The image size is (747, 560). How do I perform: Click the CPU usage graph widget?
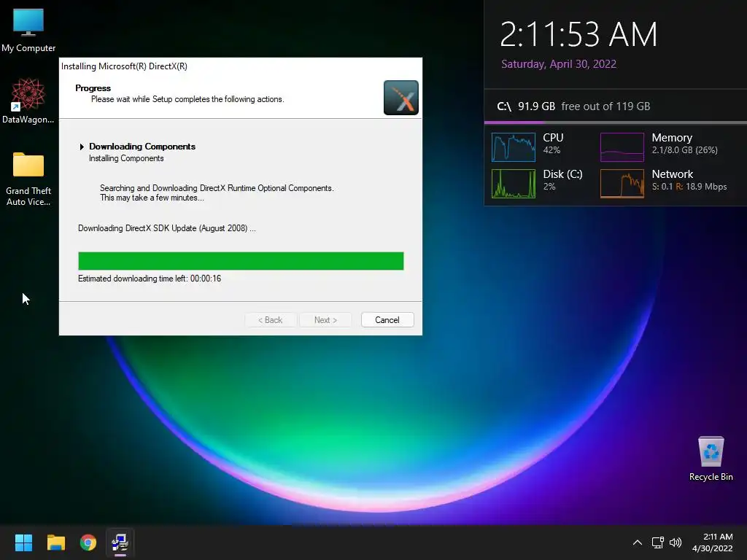pyautogui.click(x=513, y=147)
